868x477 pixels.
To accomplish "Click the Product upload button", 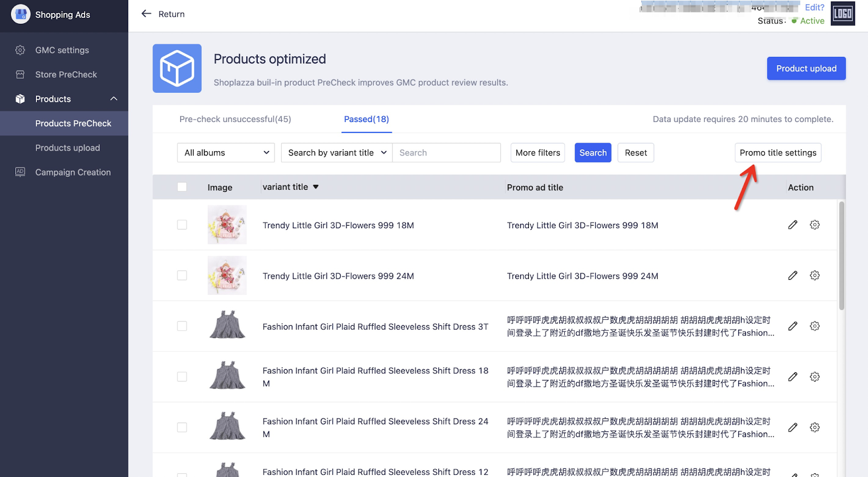I will [806, 68].
